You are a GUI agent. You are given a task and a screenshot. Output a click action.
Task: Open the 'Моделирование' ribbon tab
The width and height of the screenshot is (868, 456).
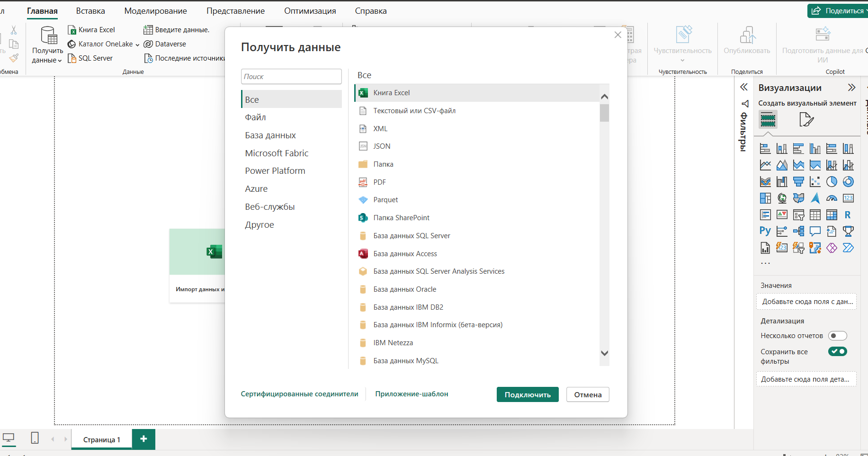click(x=155, y=11)
